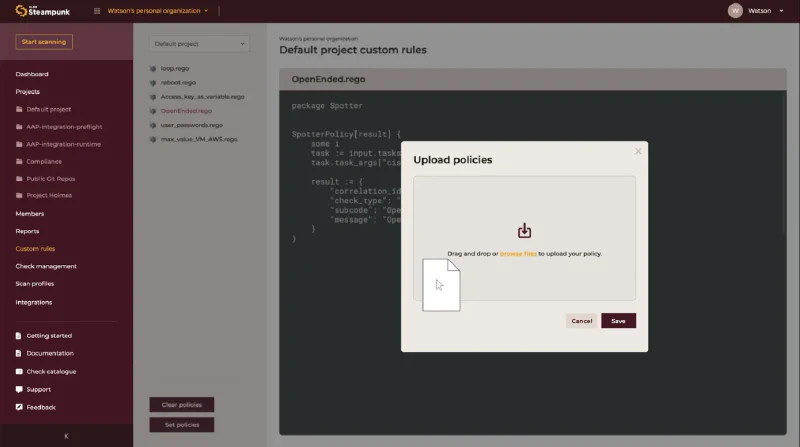Collapse the sidebar with the arrow
800x447 pixels.
tap(66, 436)
